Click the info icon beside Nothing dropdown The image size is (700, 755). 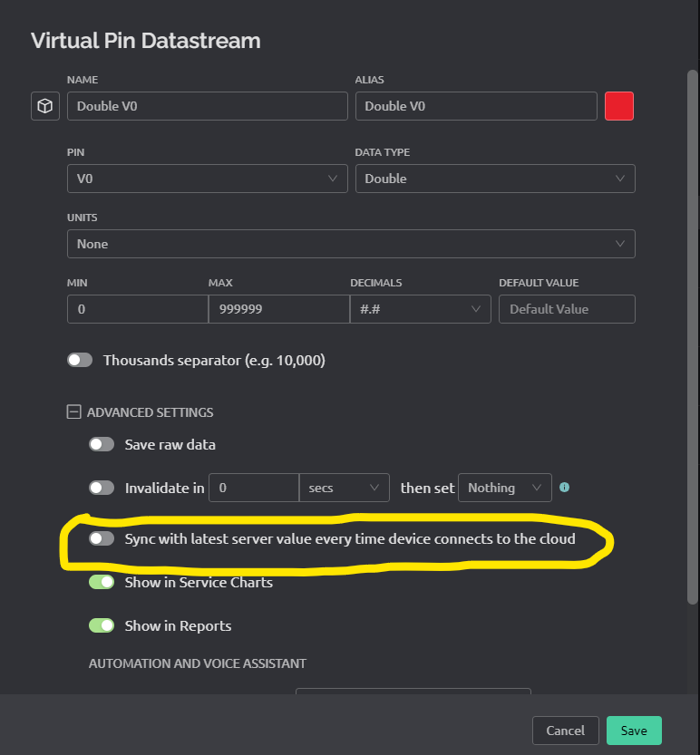564,488
